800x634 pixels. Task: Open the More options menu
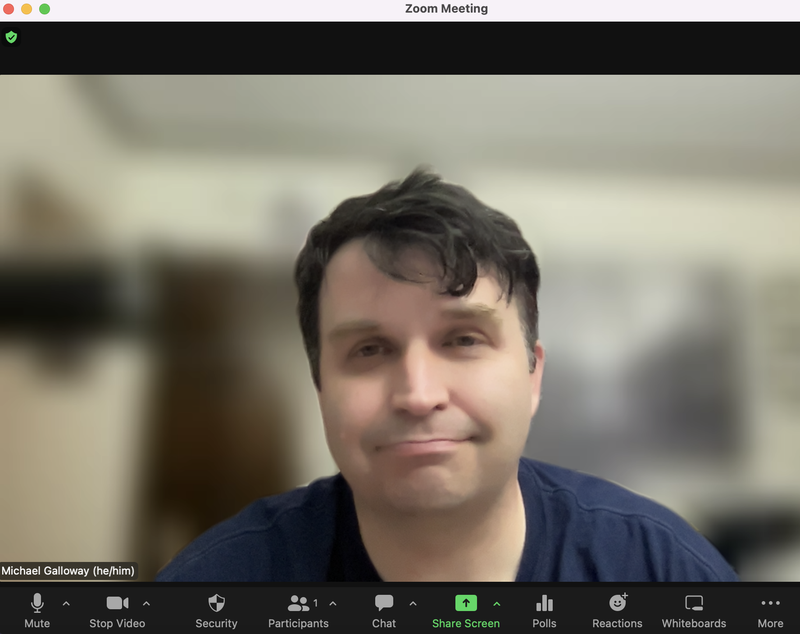(x=770, y=611)
